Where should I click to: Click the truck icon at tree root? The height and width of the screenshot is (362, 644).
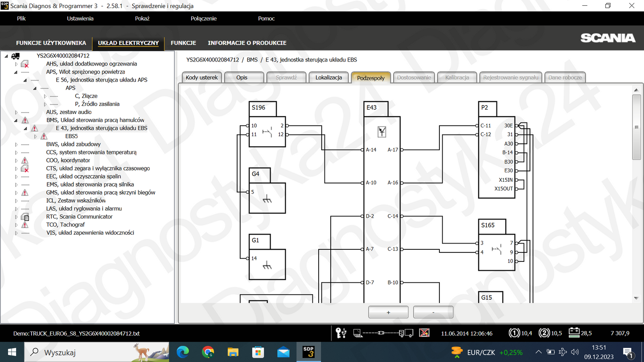[16, 56]
